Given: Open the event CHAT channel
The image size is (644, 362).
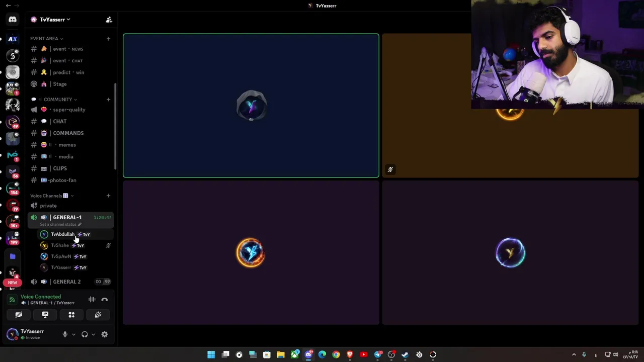Looking at the screenshot, I should (70, 60).
